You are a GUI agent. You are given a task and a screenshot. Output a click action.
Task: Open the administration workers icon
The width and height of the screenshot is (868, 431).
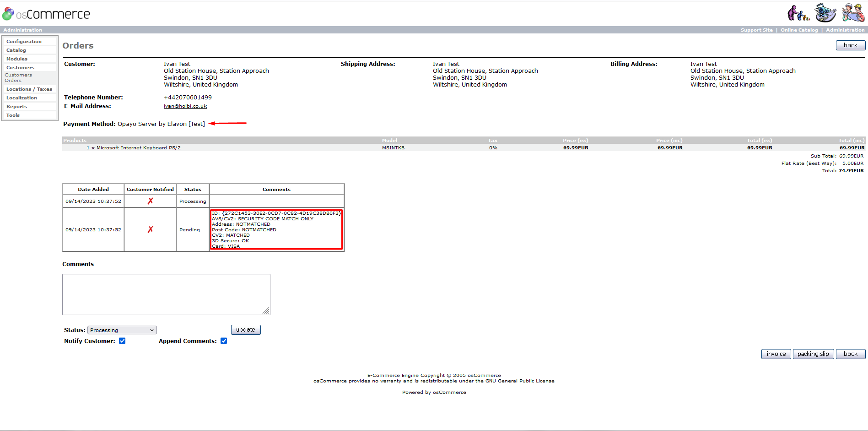tap(853, 13)
